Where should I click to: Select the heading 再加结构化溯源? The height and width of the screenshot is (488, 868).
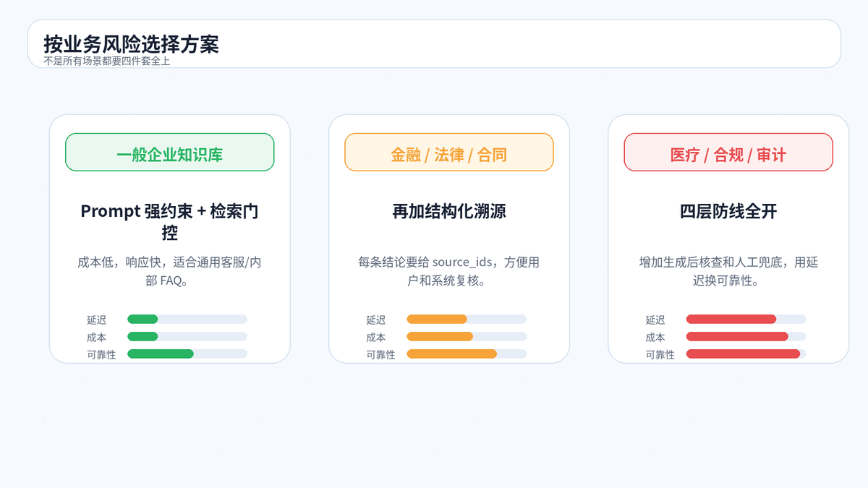[449, 211]
